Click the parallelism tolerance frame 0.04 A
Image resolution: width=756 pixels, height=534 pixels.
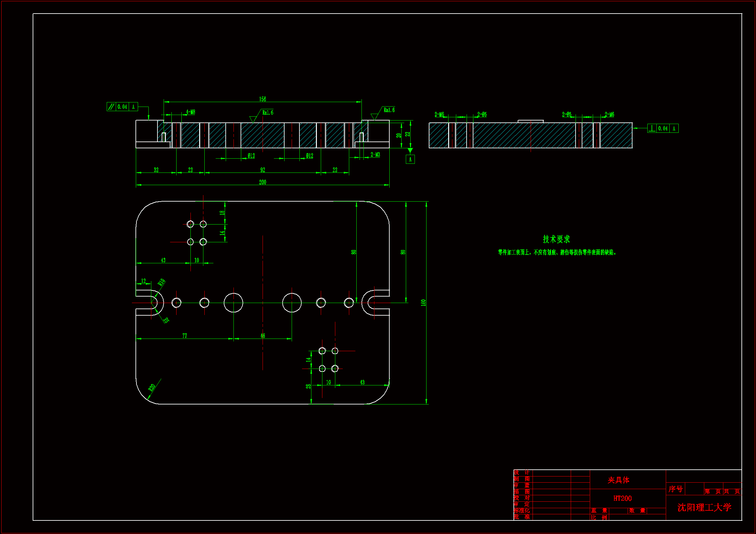click(122, 107)
